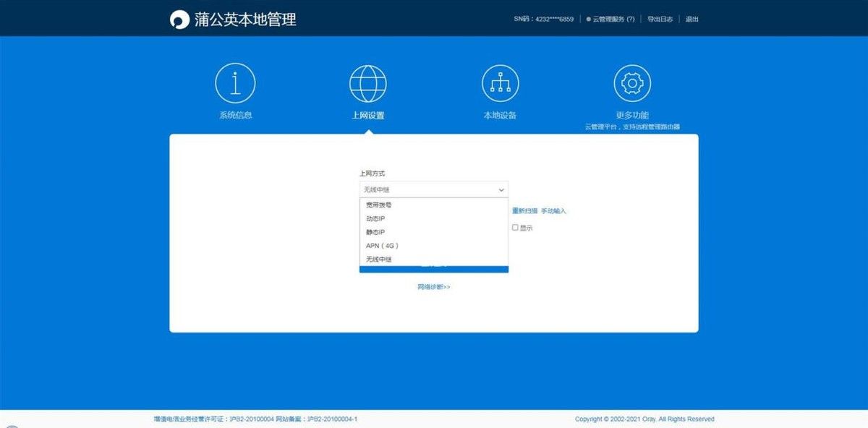
Task: Select APN (4G) from the list
Action: point(382,246)
